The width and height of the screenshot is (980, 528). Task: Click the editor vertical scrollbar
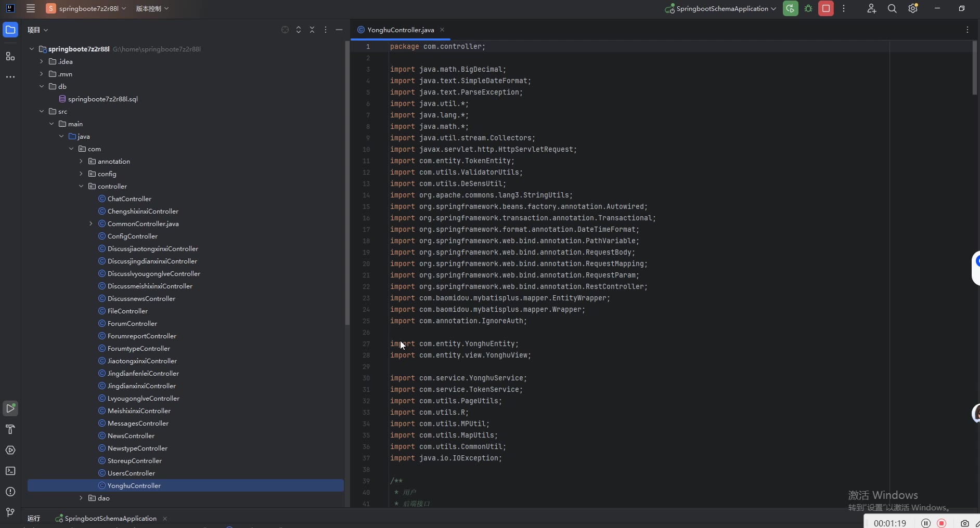[974, 68]
